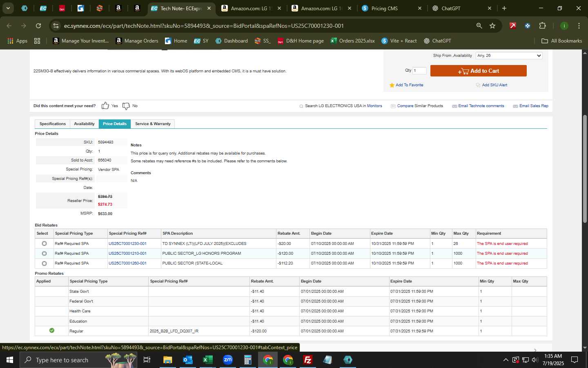Click the $274.73 reseller price

(105, 204)
